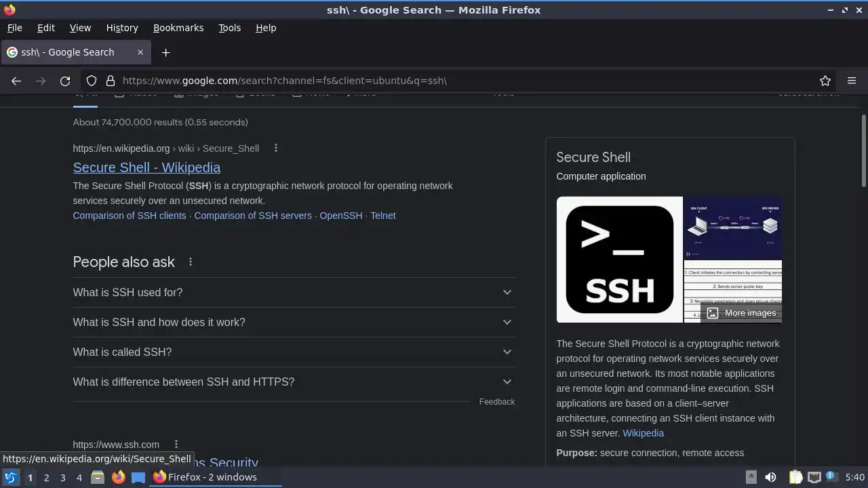Viewport: 868px width, 488px height.
Task: Launch the file manager from the panel
Action: 98,477
